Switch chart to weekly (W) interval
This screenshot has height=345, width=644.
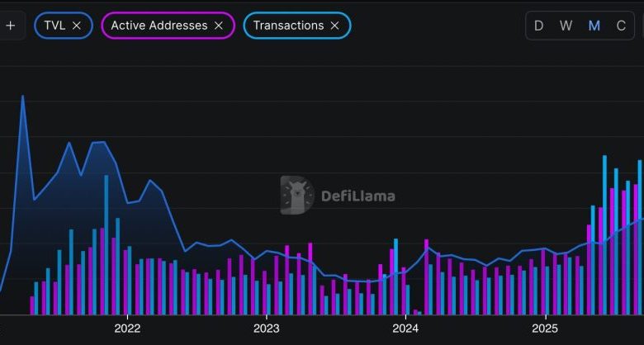point(566,26)
